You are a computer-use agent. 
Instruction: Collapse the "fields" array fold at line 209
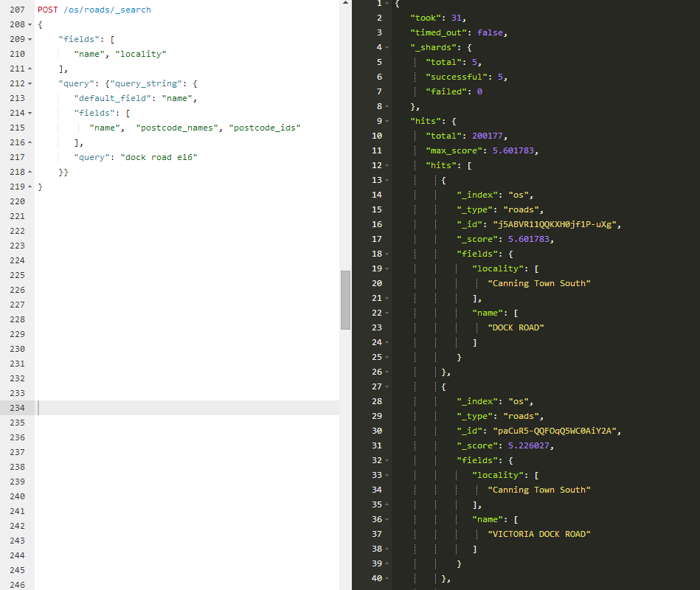coord(30,39)
